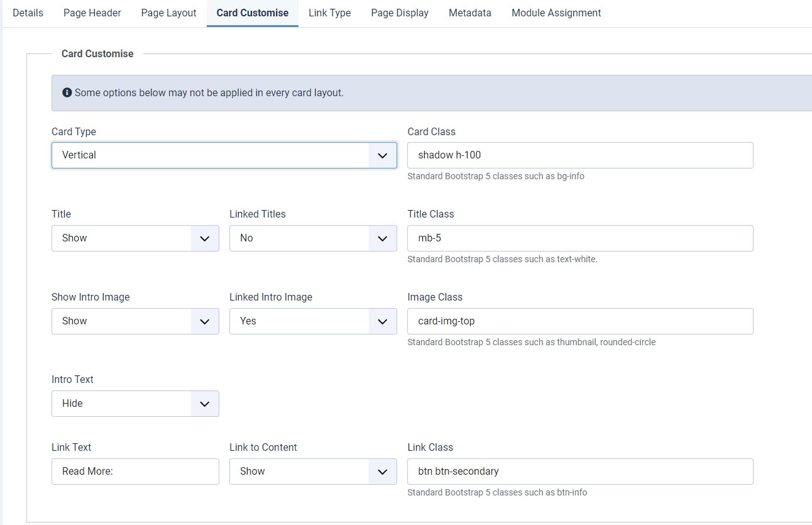Viewport: 812px width, 525px height.
Task: Open the Card Type dropdown set to Vertical
Action: [x=224, y=155]
